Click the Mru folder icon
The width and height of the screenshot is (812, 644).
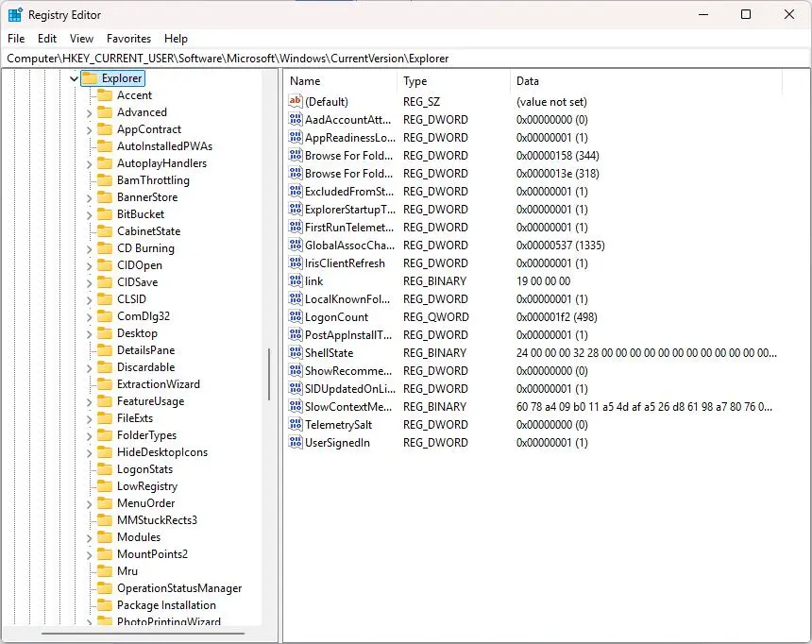[105, 571]
